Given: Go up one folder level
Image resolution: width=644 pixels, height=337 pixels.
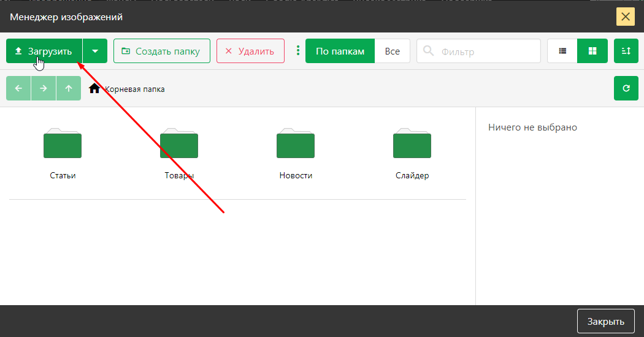Looking at the screenshot, I should [69, 88].
